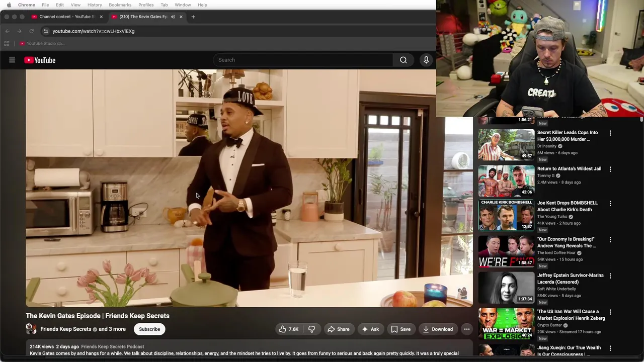Image resolution: width=644 pixels, height=362 pixels.
Task: Open options for US Iran War video
Action: (610, 312)
